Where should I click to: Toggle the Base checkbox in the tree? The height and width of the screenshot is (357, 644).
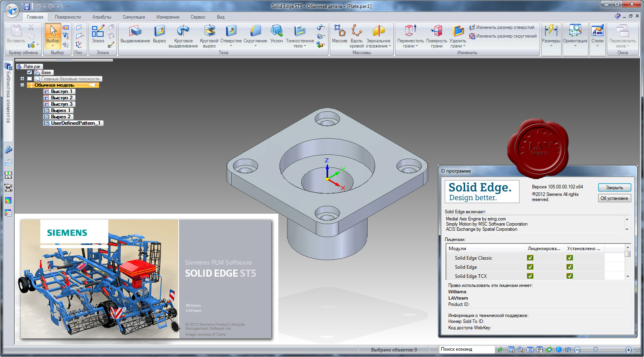coord(30,72)
